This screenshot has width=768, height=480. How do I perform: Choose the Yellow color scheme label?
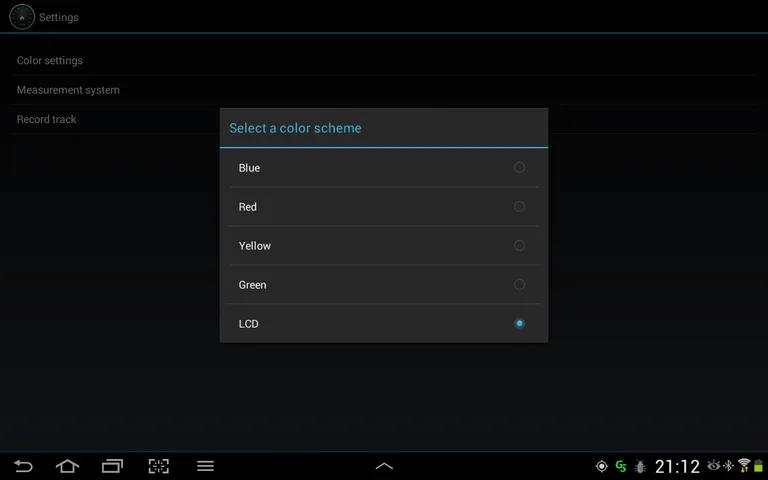pos(254,246)
